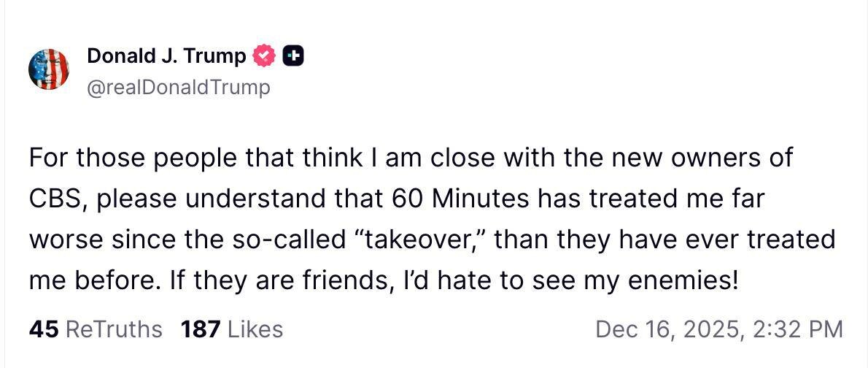Image resolution: width=868 pixels, height=368 pixels.
Task: Click the first line of the post text
Action: click(x=411, y=158)
